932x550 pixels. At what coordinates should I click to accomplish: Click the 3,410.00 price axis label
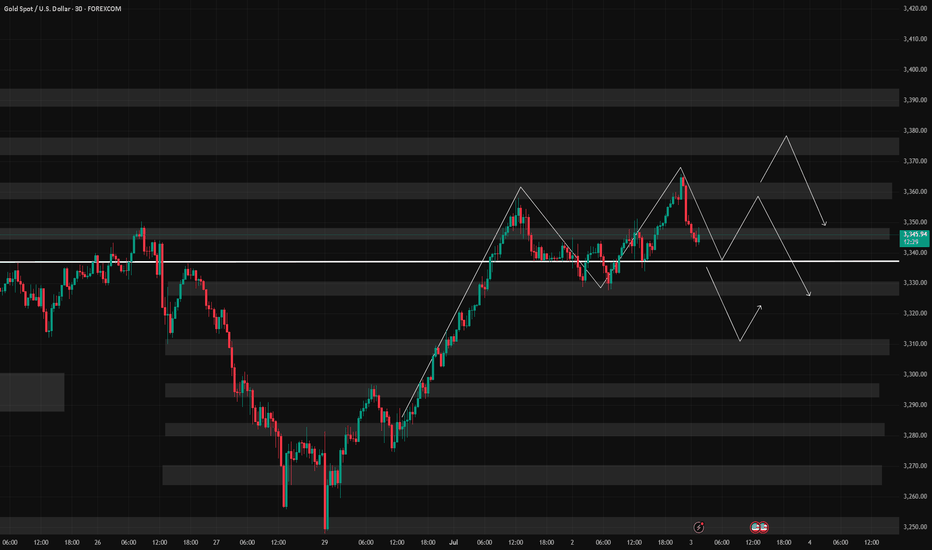click(x=915, y=39)
